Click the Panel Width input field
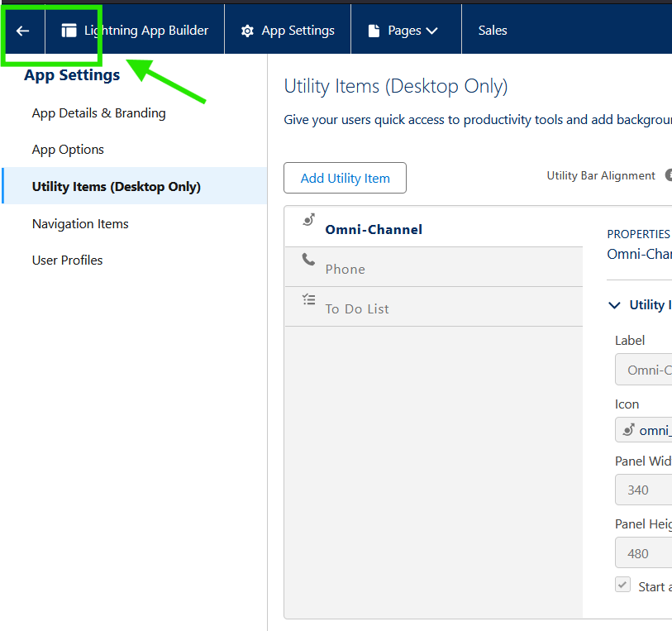This screenshot has width=672, height=631. pos(643,490)
